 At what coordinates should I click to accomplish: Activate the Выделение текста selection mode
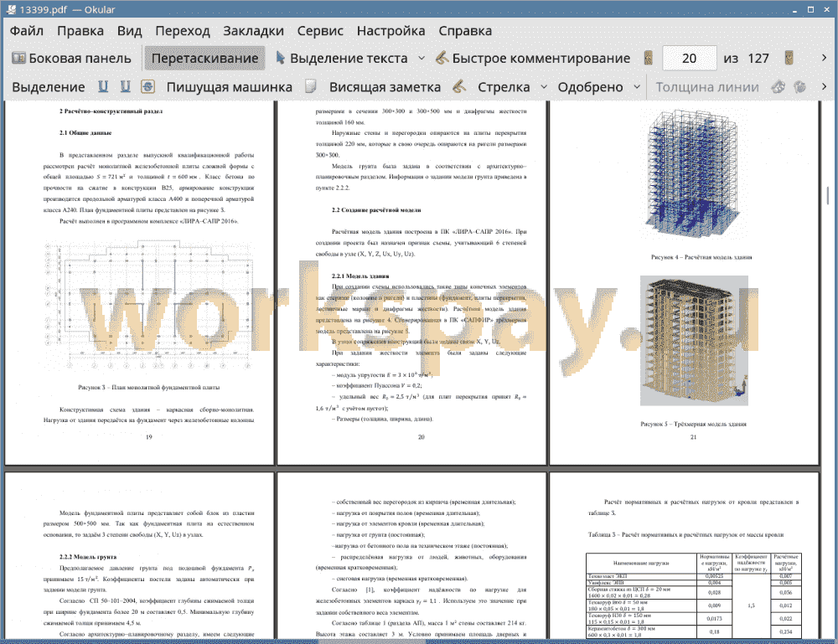click(x=349, y=59)
